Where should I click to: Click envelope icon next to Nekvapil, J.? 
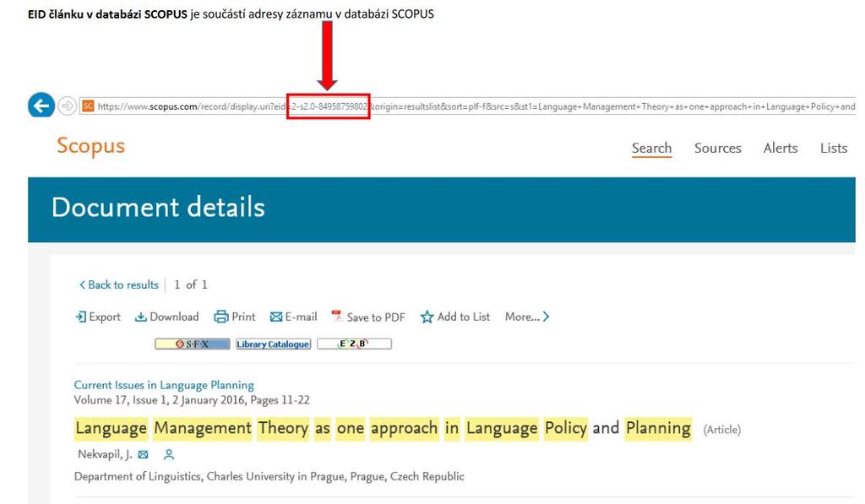tap(144, 455)
